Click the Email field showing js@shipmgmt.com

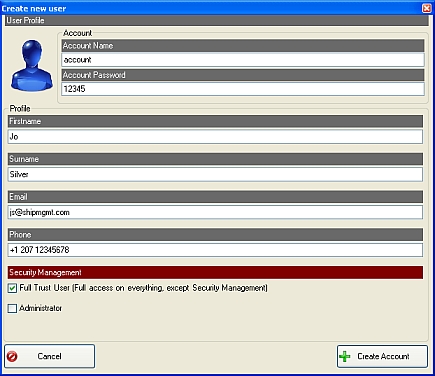(215, 212)
